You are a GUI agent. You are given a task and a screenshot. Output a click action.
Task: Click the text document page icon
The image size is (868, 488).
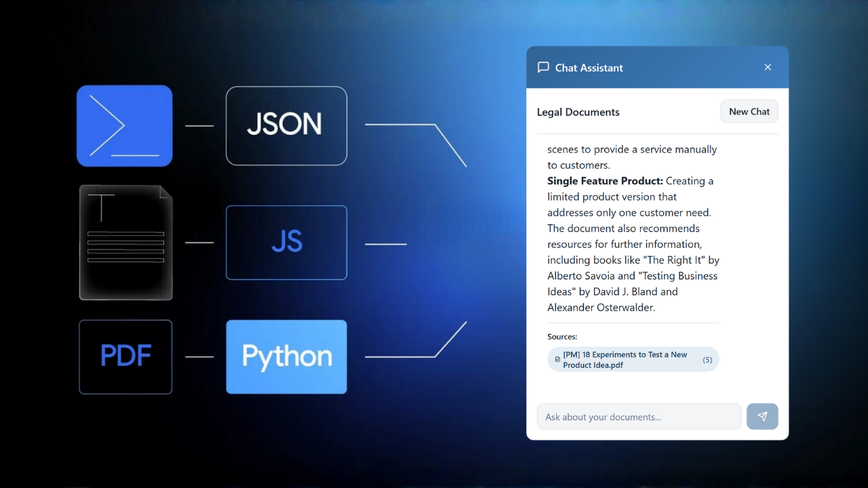coord(125,242)
